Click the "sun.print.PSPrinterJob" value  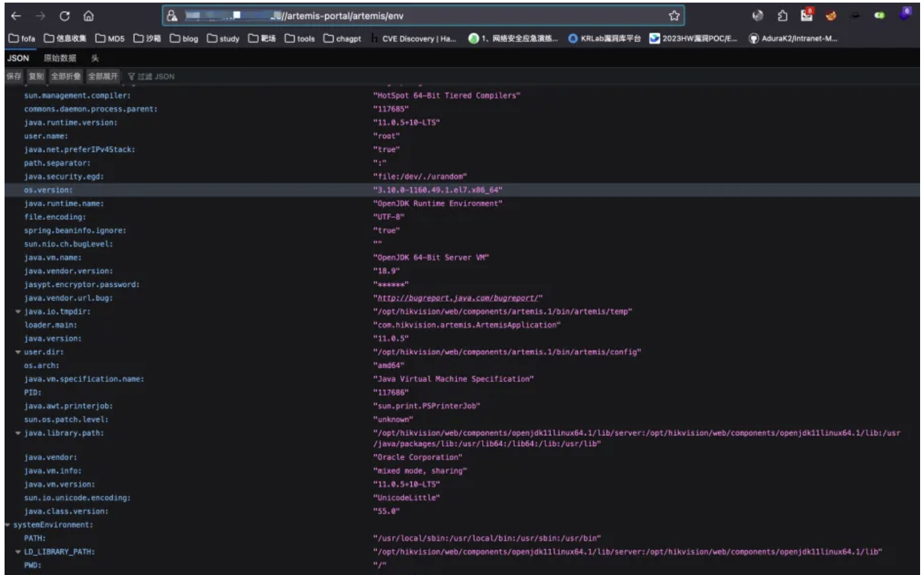pyautogui.click(x=426, y=406)
